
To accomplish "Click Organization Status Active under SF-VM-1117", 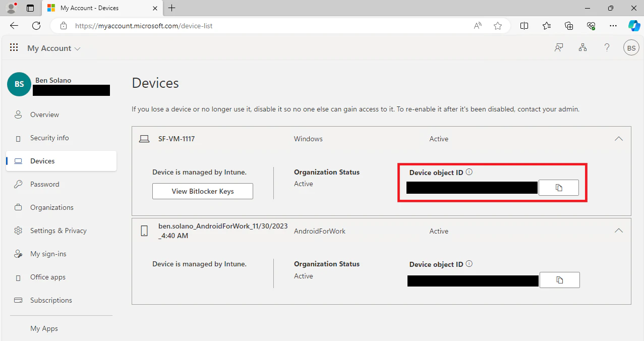I will [304, 184].
